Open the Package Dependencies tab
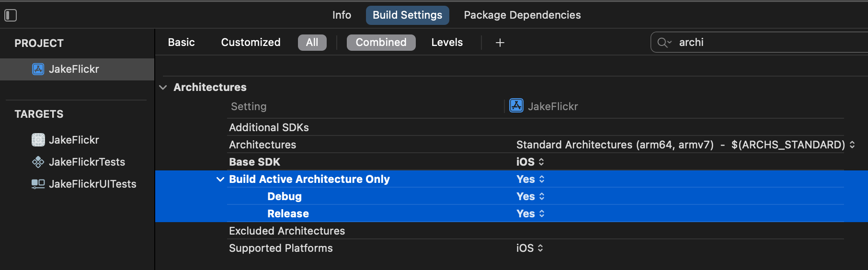Viewport: 868px width, 270px height. coord(522,15)
